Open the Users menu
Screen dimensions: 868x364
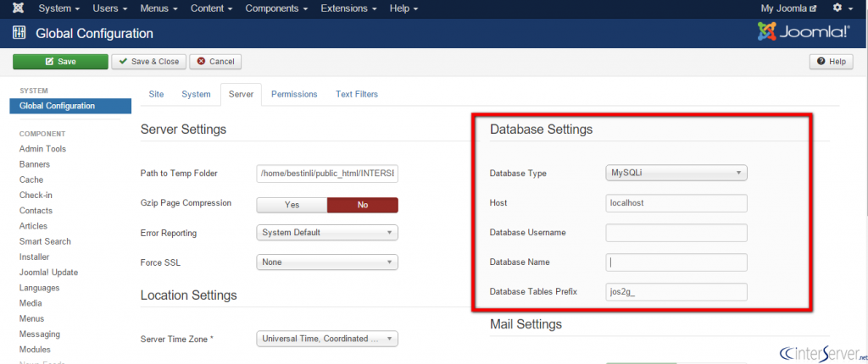click(x=110, y=8)
